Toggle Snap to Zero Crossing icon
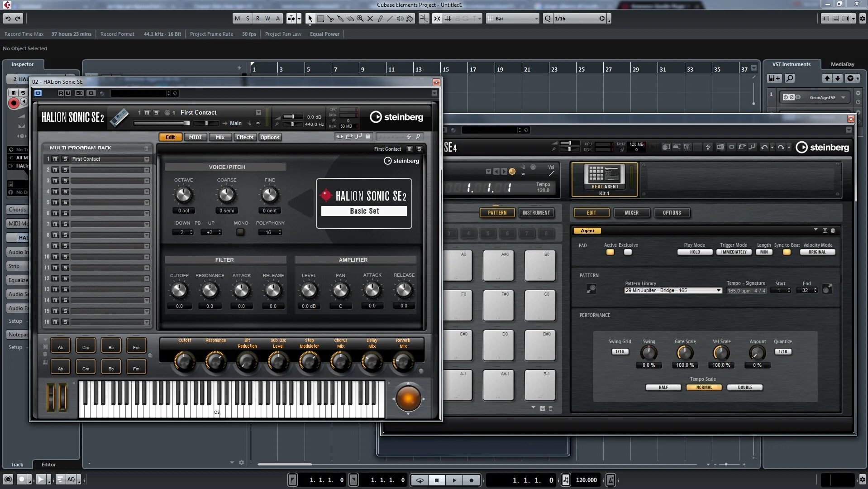868x489 pixels. 424,19
